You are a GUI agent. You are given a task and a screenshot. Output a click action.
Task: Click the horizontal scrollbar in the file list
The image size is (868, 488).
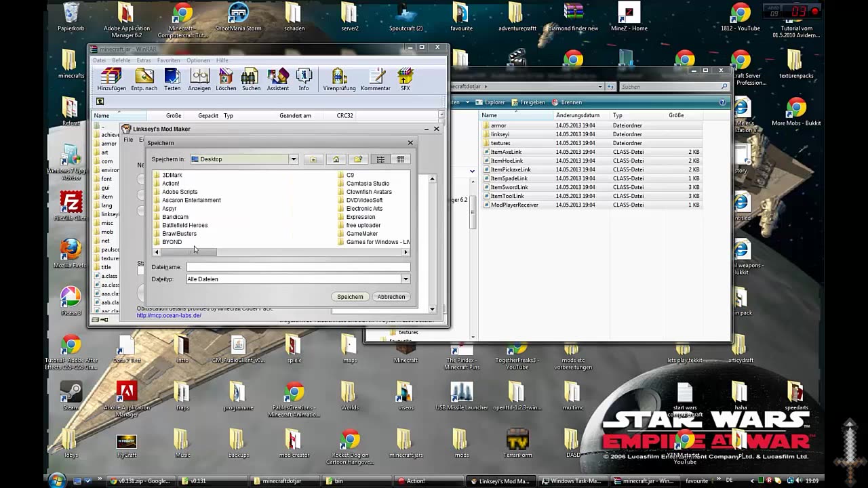click(x=189, y=252)
